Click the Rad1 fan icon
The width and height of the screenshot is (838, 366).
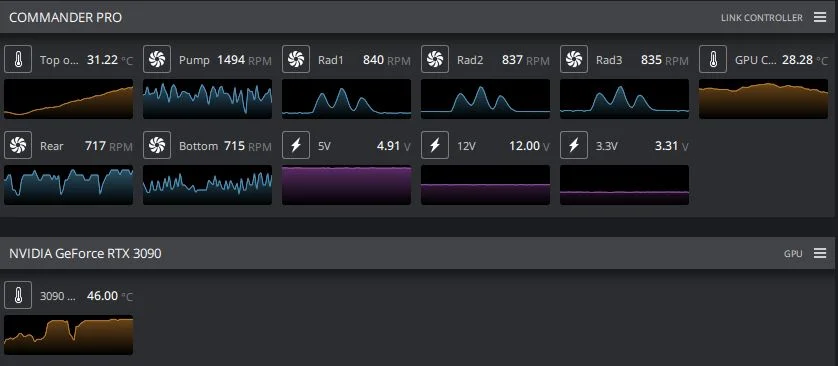[x=296, y=59]
